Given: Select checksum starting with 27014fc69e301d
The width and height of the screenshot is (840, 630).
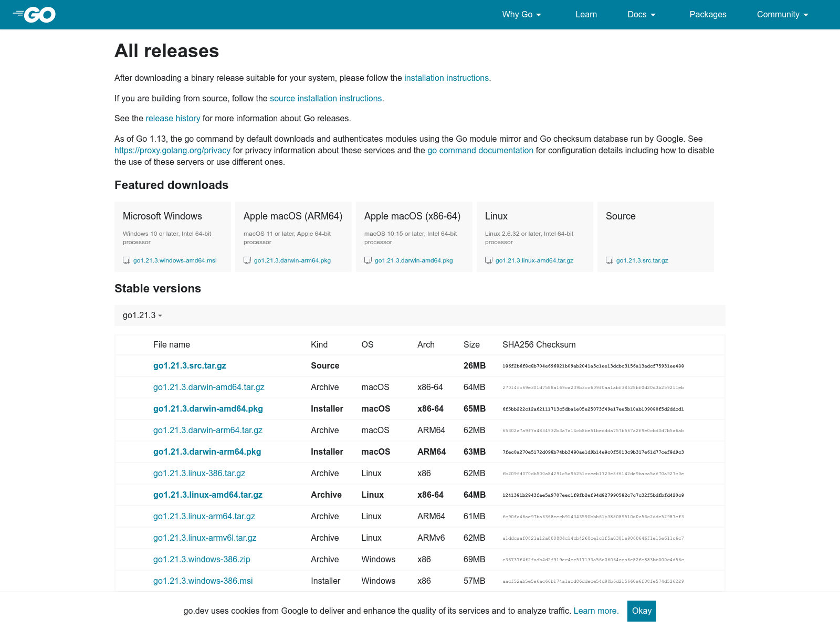Looking at the screenshot, I should 593,388.
